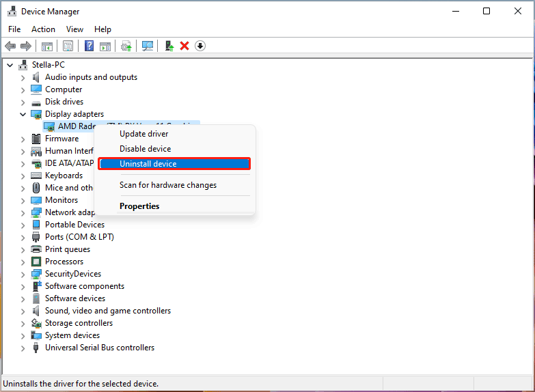535x392 pixels.
Task: Expand the Software components chevron
Action: (x=23, y=287)
